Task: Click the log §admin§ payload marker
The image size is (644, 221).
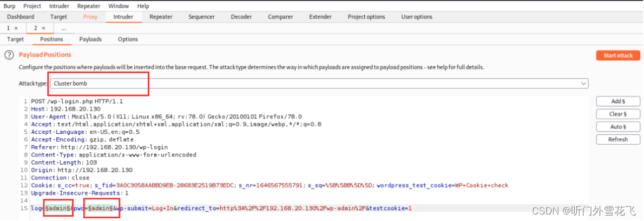Action: 57,208
